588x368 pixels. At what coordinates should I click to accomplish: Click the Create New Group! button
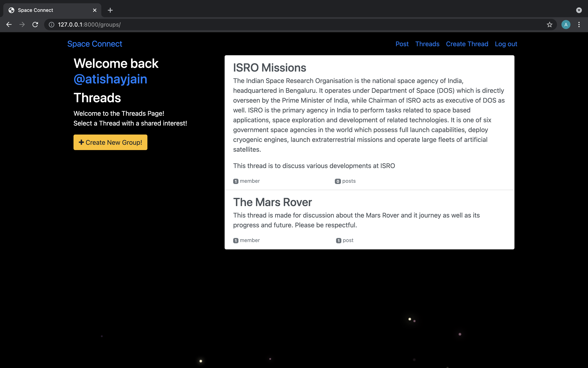(x=110, y=142)
